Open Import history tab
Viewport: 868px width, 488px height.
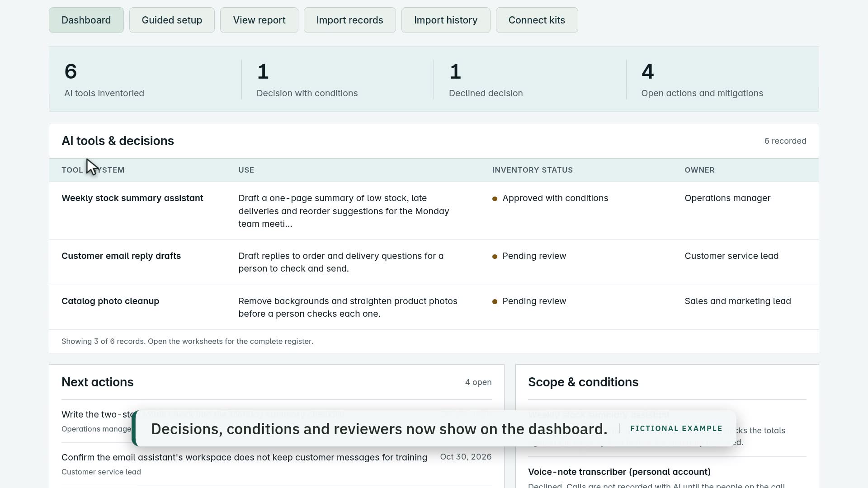pos(446,20)
